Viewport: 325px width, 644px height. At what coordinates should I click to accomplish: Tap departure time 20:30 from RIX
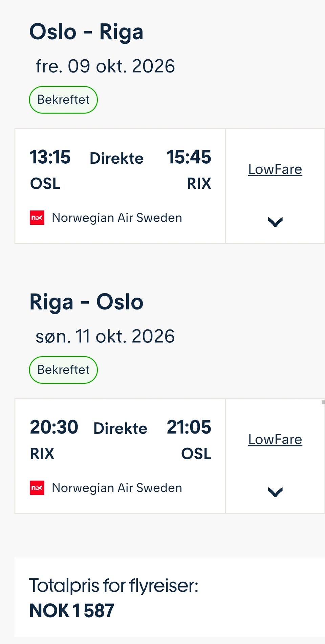pos(54,427)
